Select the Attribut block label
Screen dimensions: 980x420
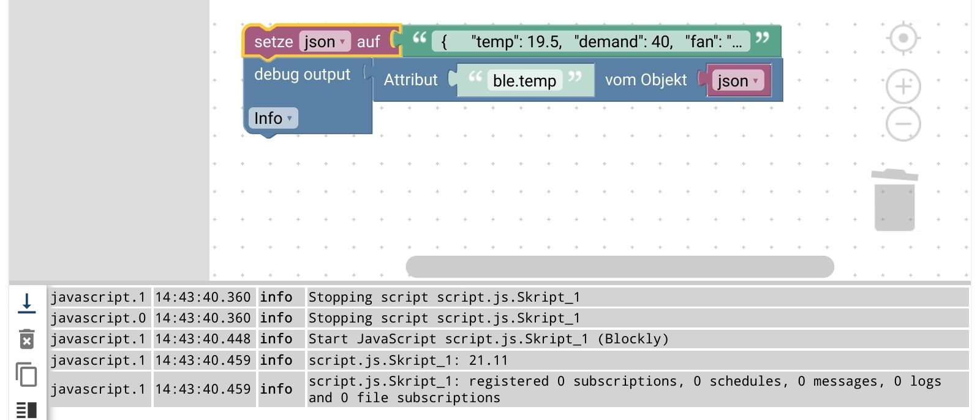(x=410, y=80)
